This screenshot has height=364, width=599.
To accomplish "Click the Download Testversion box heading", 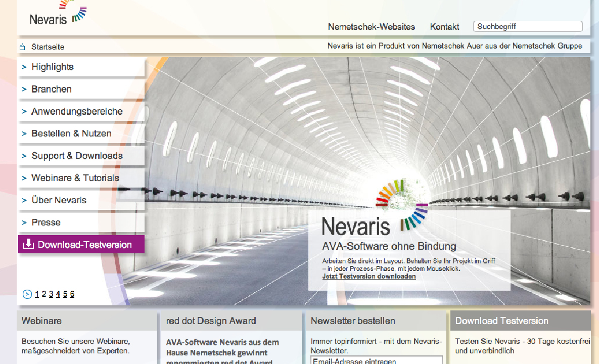I will [x=501, y=321].
